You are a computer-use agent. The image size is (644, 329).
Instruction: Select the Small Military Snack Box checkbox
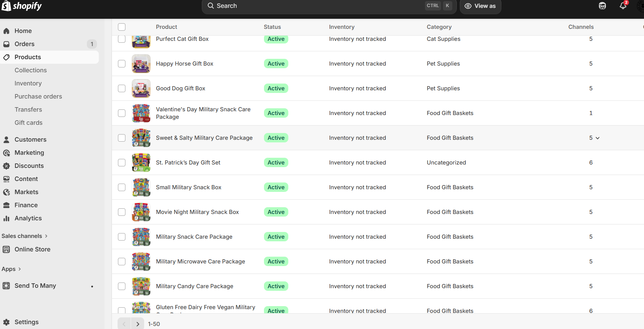point(122,187)
